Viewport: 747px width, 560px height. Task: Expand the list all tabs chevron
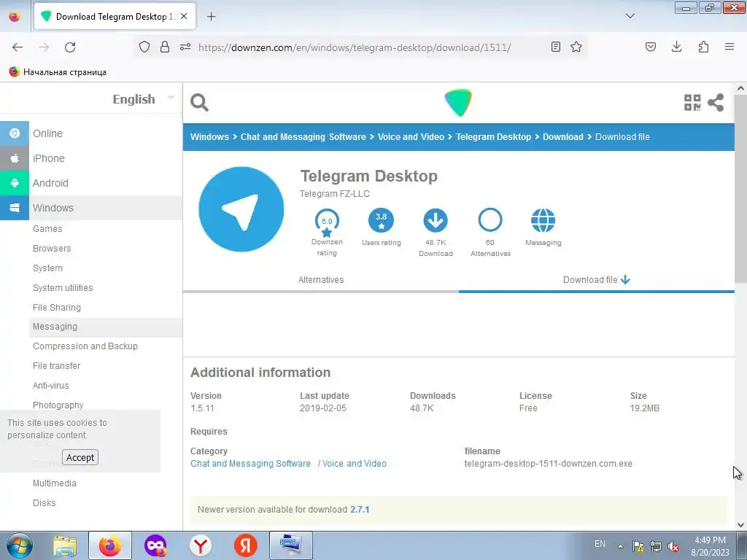(630, 16)
